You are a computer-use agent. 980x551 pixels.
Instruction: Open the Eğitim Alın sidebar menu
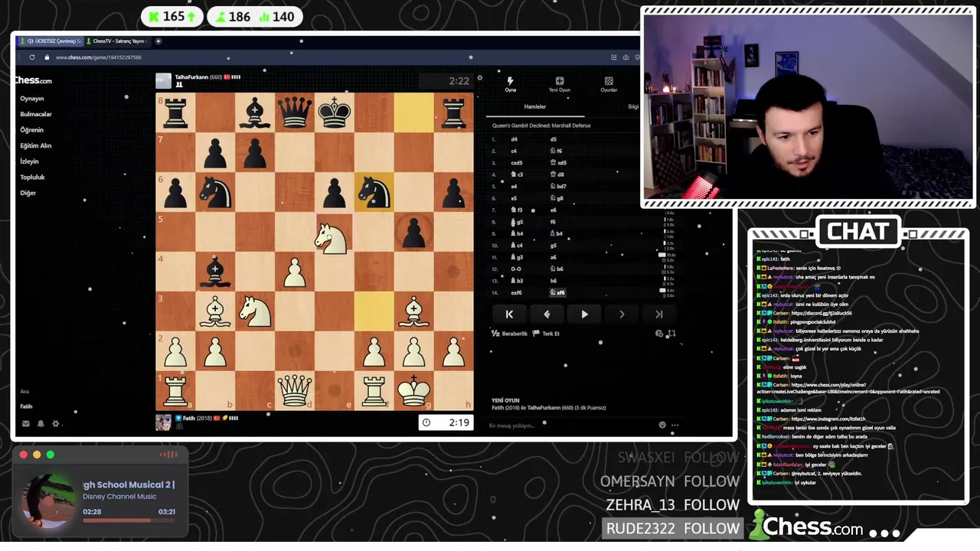click(35, 145)
